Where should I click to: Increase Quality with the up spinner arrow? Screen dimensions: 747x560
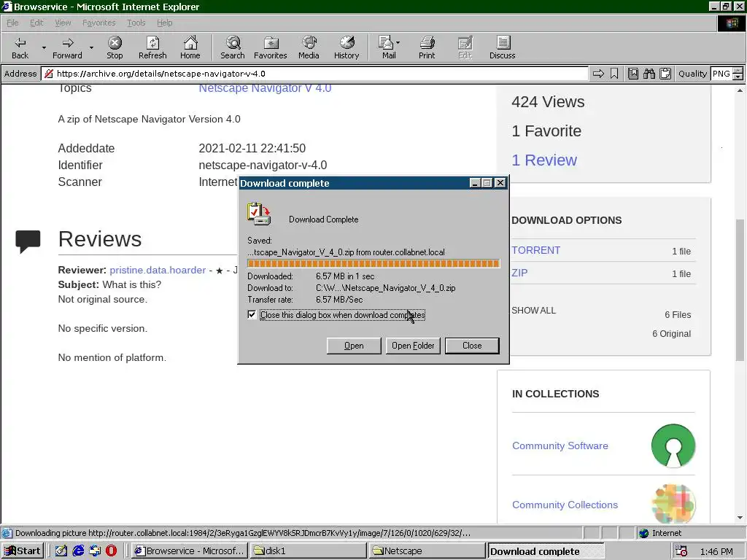click(x=738, y=71)
